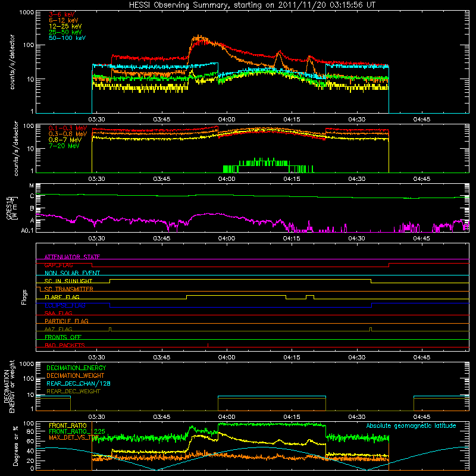The height and width of the screenshot is (476, 476).
Task: Select the FLARE_FLAG label
Action: coord(62,297)
